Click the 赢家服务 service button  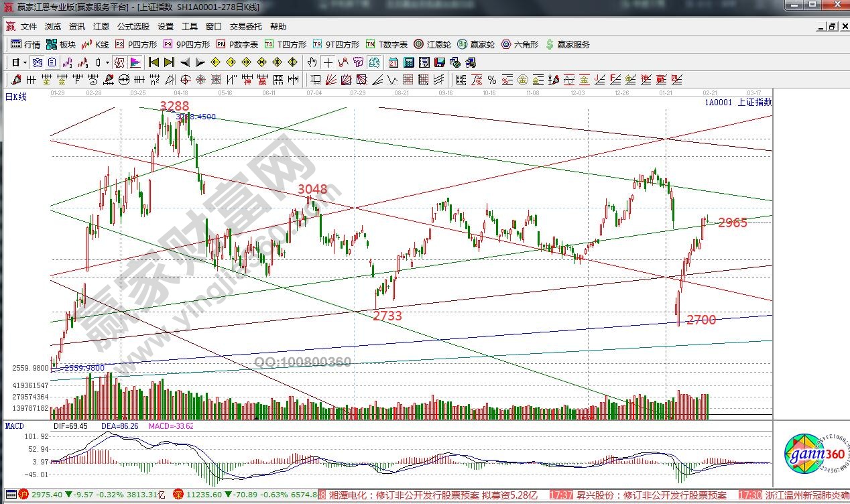point(568,44)
